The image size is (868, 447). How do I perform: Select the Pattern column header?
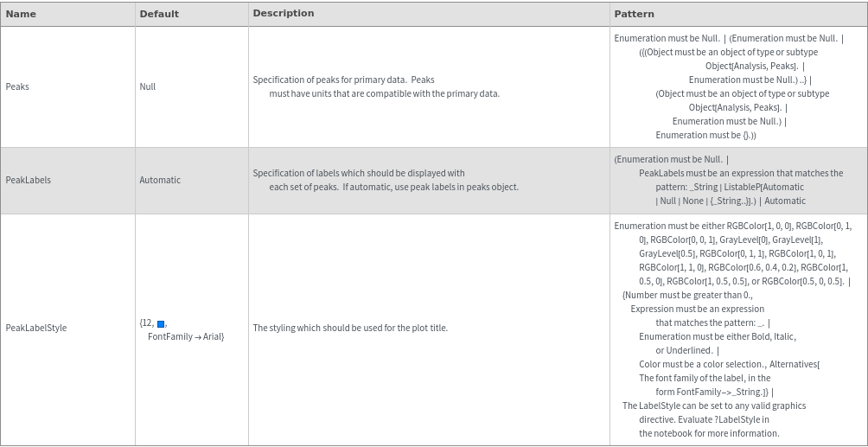(634, 14)
